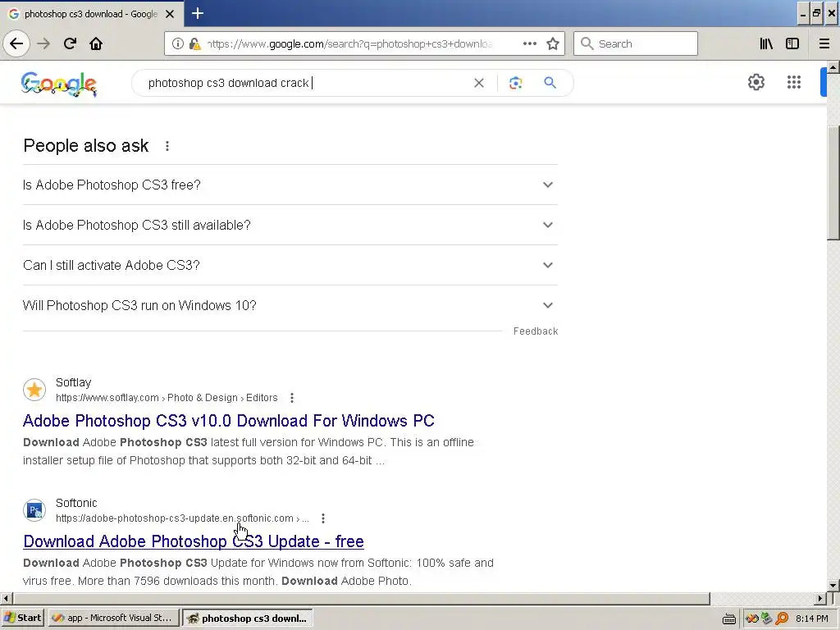Open People also ask options menu
The height and width of the screenshot is (630, 840).
167,146
